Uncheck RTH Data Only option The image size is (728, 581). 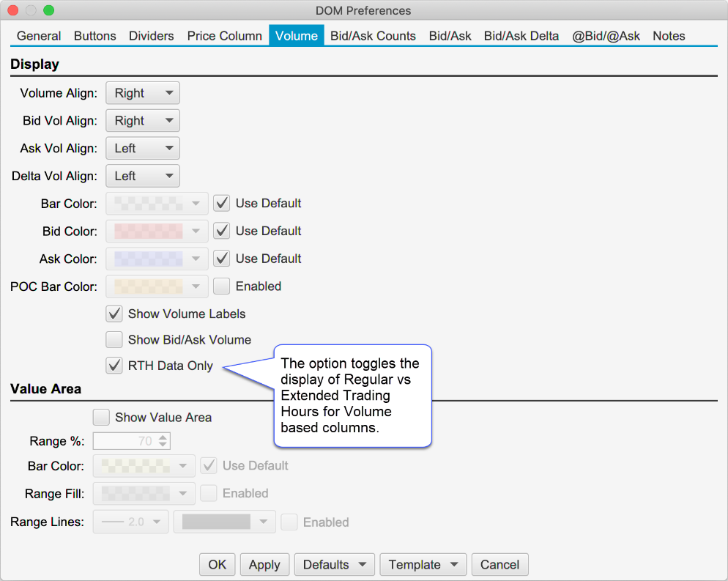point(114,366)
